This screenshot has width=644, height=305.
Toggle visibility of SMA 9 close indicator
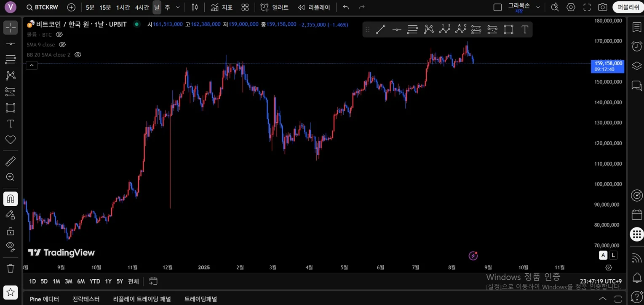pos(62,45)
